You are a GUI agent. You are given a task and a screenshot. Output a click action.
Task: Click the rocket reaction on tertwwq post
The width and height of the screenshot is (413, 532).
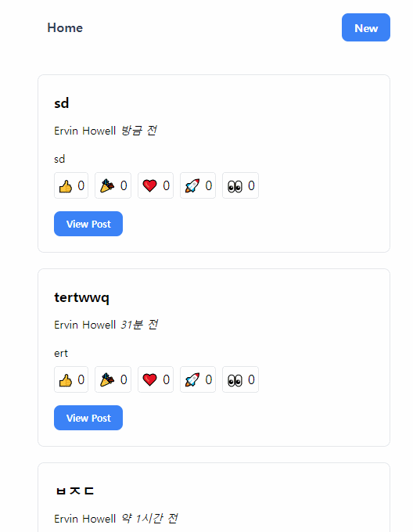[198, 379]
